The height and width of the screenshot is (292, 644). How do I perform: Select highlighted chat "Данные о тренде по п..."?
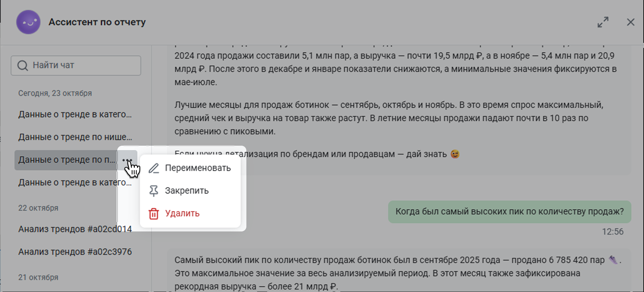66,160
